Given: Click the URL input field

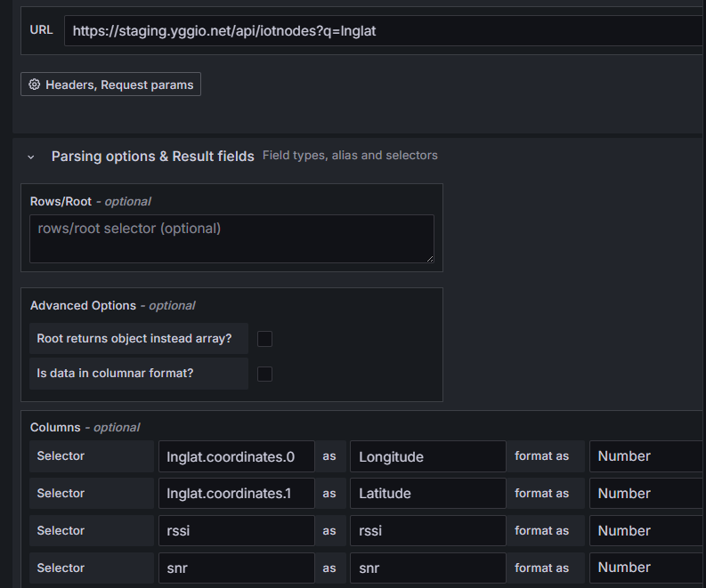Looking at the screenshot, I should [x=383, y=30].
